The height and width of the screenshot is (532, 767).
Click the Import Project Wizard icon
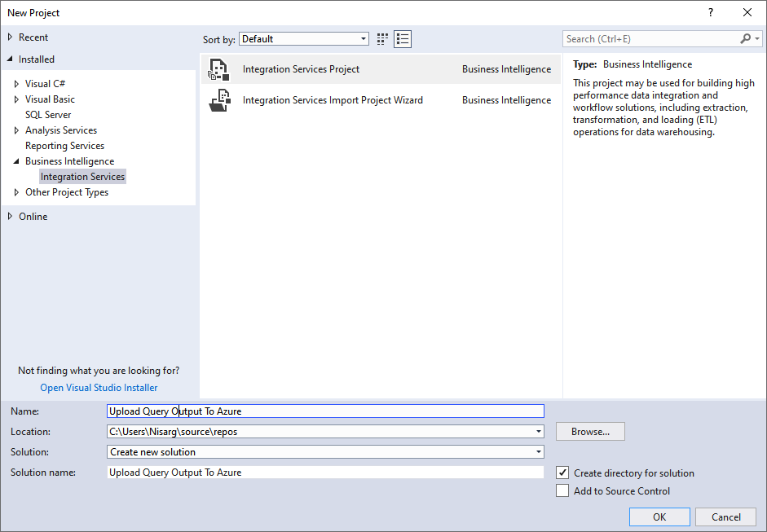(218, 101)
